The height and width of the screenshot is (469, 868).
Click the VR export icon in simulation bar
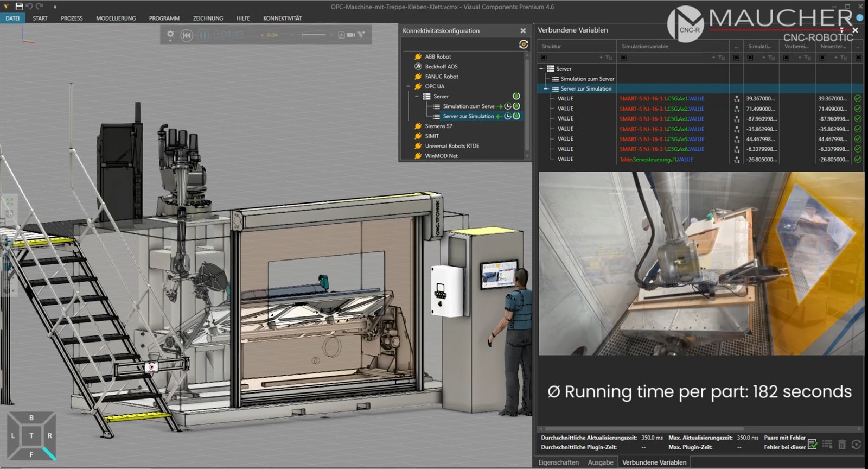(361, 35)
